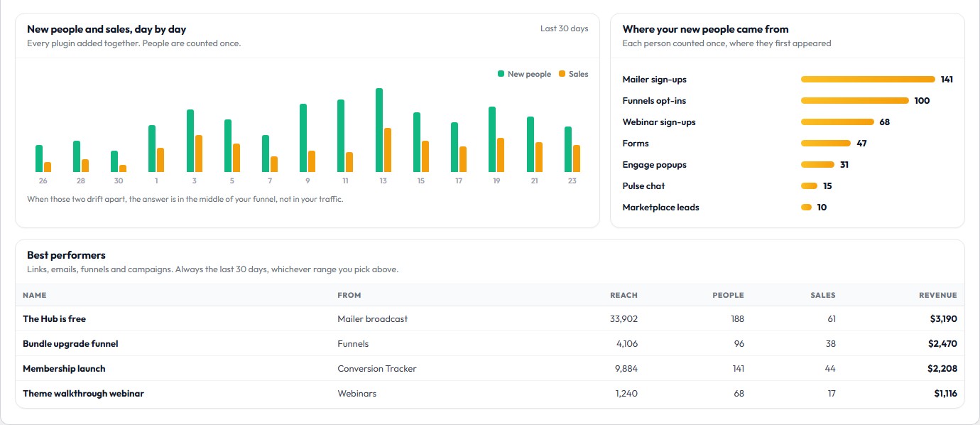Viewport: 980px width, 425px height.
Task: Click the day 17 axis label
Action: (459, 181)
